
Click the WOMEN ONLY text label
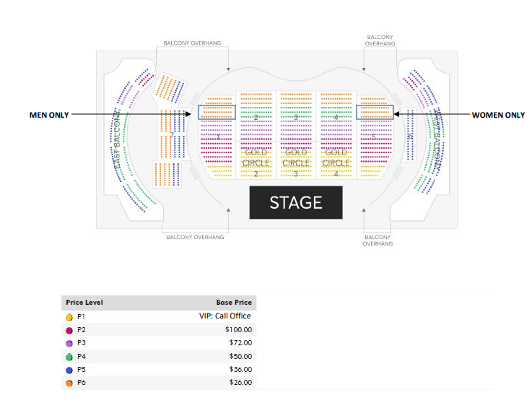[498, 115]
